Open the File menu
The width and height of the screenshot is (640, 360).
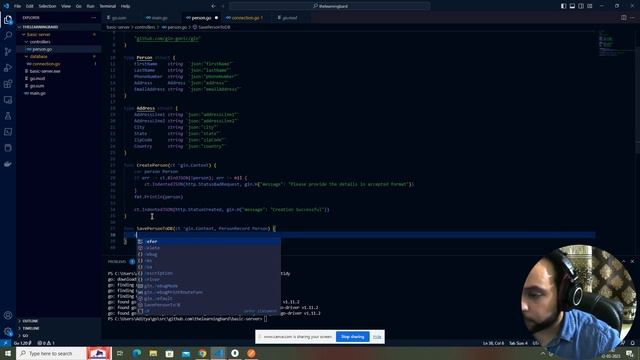(17, 6)
